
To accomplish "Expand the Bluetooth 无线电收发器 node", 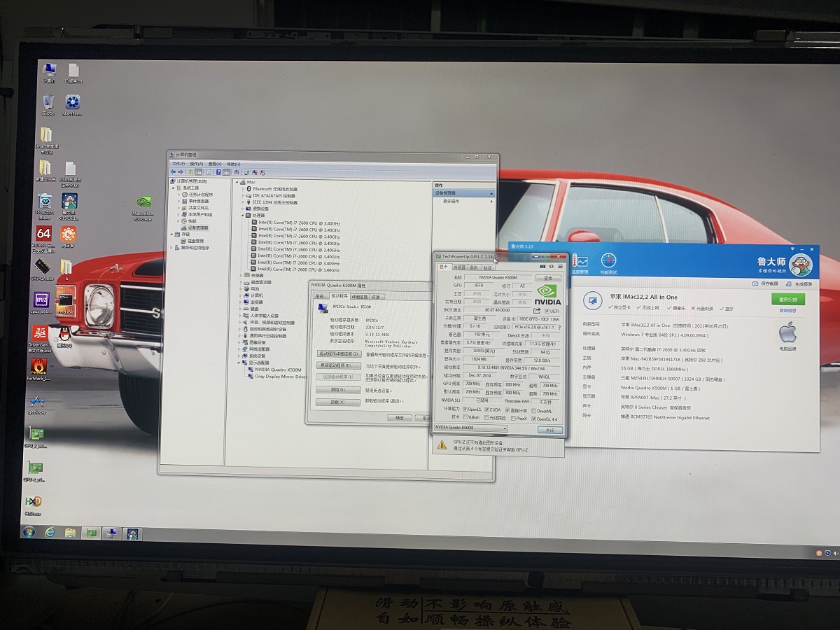I will click(243, 189).
